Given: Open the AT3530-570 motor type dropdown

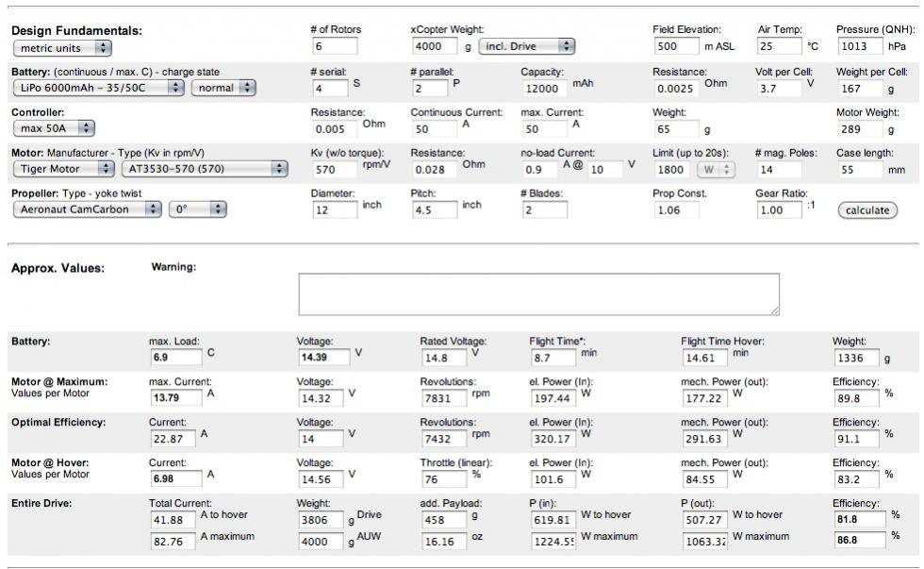Looking at the screenshot, I should (204, 169).
